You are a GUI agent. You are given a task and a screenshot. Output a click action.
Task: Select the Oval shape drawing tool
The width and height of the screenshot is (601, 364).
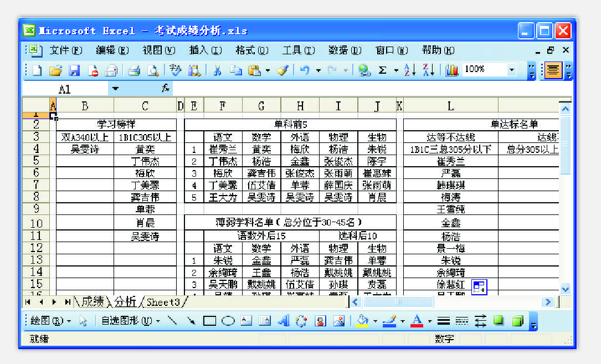(228, 321)
